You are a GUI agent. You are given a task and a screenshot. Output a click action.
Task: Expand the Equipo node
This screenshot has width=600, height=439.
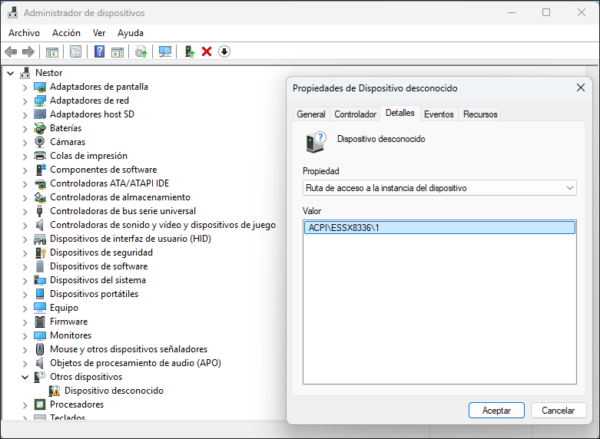click(x=25, y=308)
